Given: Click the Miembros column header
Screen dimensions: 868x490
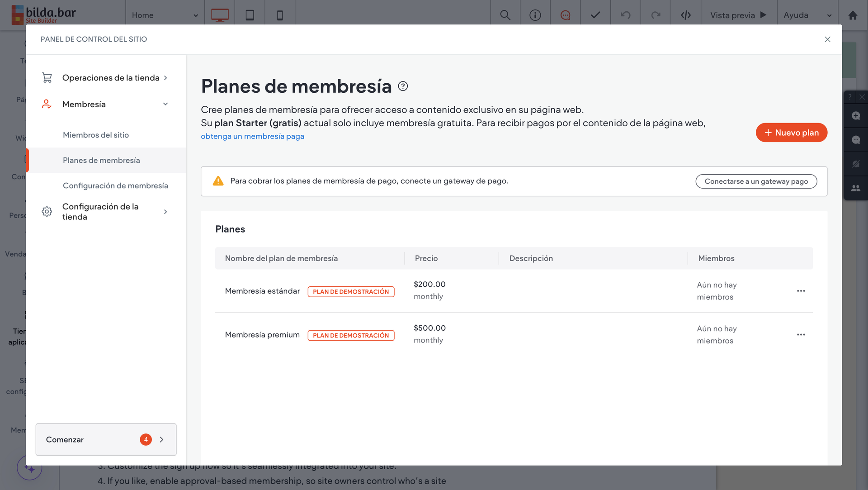Looking at the screenshot, I should [x=716, y=258].
